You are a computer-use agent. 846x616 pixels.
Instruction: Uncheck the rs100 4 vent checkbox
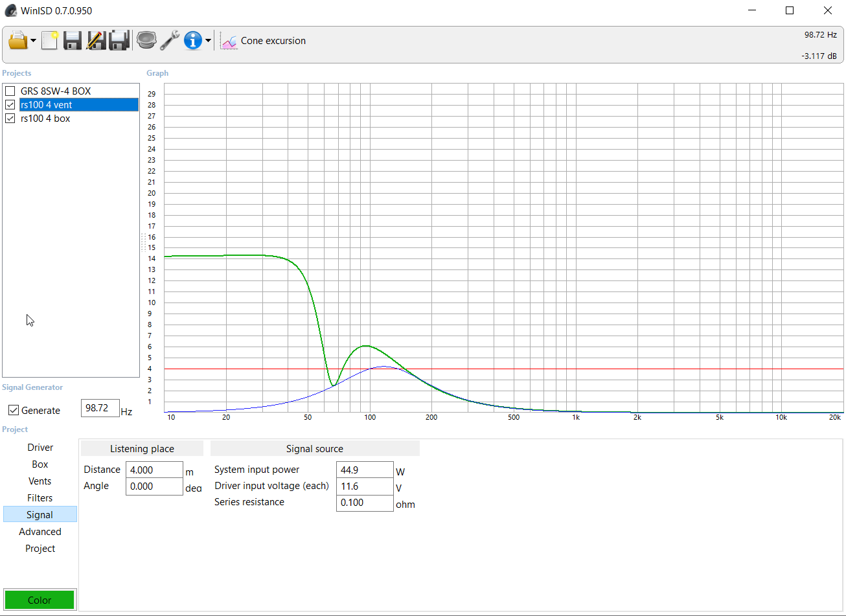(x=10, y=105)
